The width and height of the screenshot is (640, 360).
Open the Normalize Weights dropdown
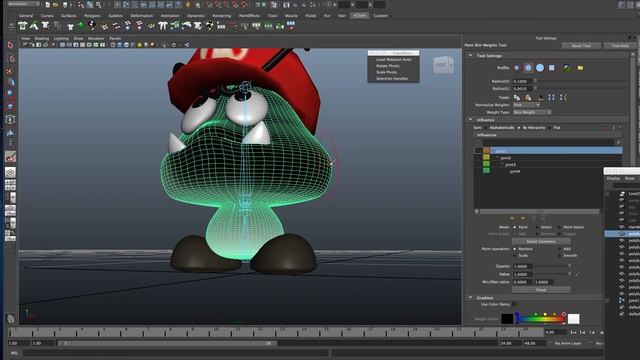coord(527,105)
